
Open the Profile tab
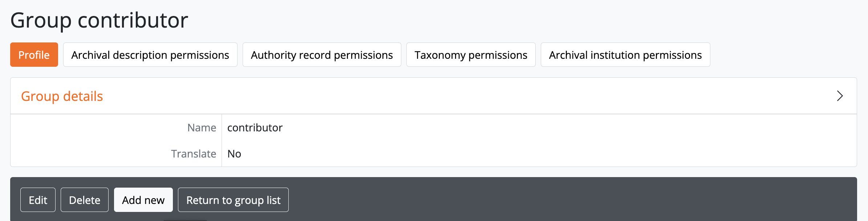pos(34,55)
